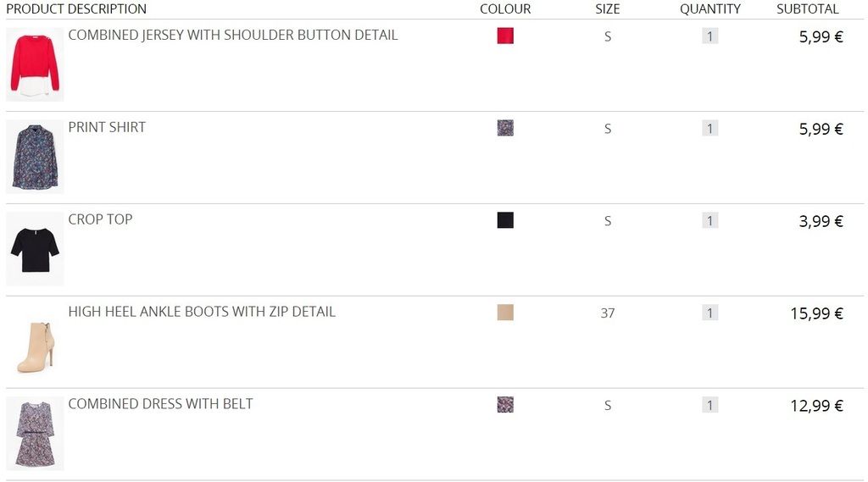Click the Crop Top product name
The height and width of the screenshot is (482, 868).
tap(100, 219)
